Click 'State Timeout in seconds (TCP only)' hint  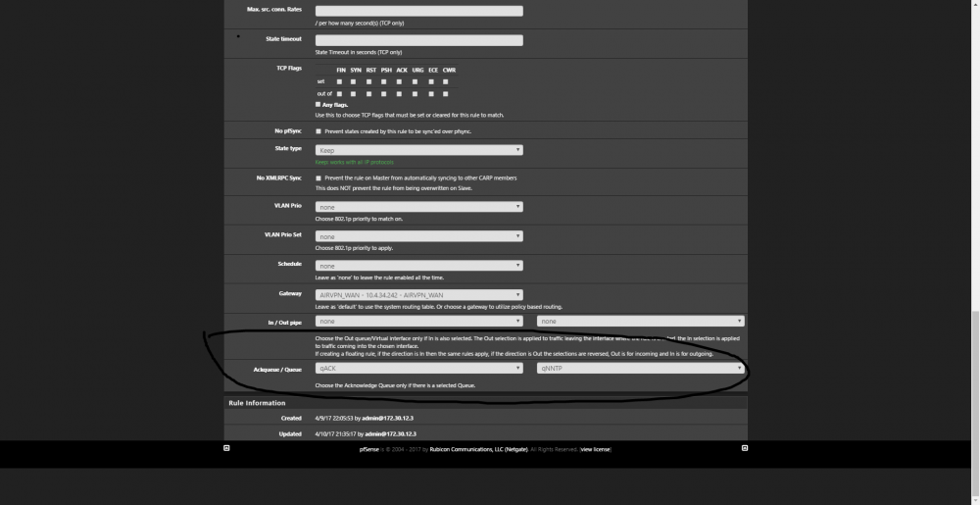pos(358,53)
